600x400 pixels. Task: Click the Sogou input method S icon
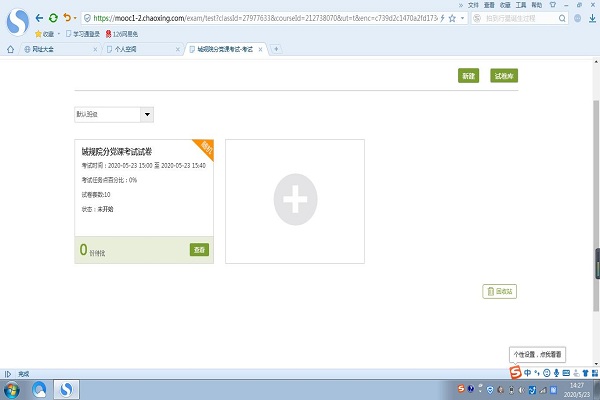click(x=513, y=372)
